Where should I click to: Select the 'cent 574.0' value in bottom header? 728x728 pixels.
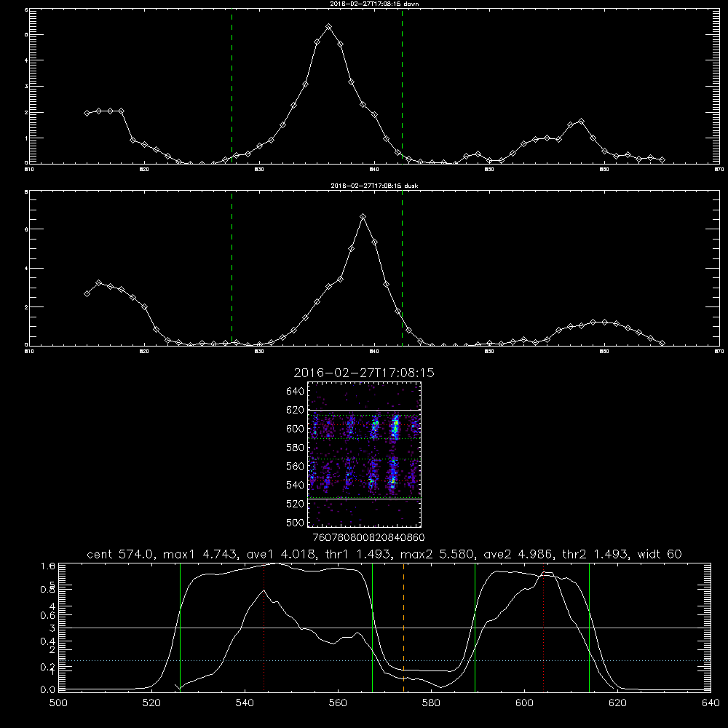121,554
